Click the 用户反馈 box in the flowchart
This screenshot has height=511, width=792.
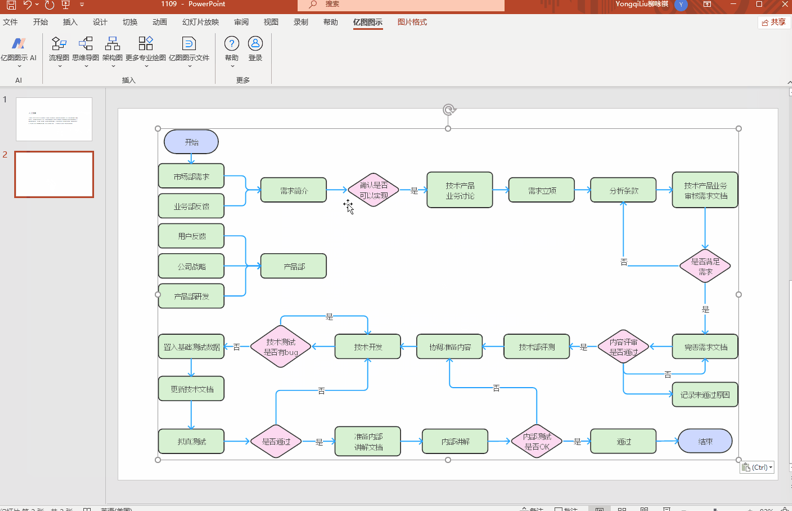(191, 236)
